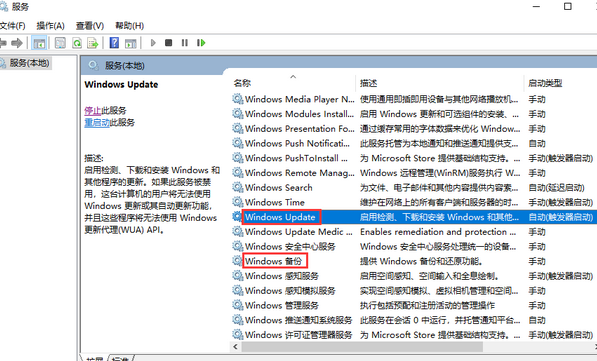Restart service using the green restart icon
This screenshot has width=597, height=361.
(x=201, y=43)
